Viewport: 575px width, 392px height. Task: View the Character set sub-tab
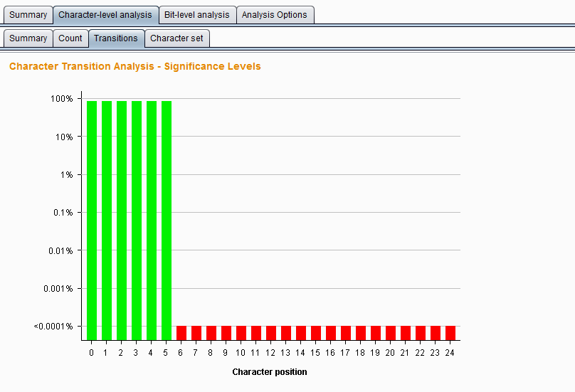click(176, 38)
